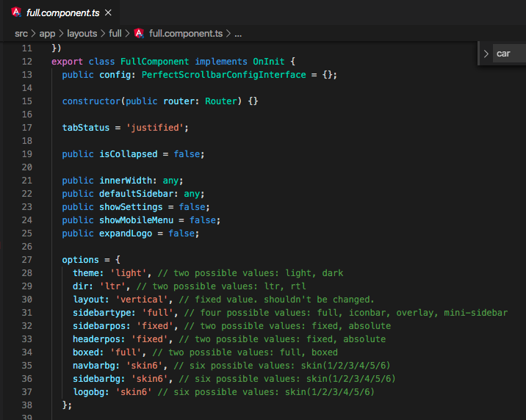Open the 'src' breadcrumb folder
The image size is (526, 420).
21,33
